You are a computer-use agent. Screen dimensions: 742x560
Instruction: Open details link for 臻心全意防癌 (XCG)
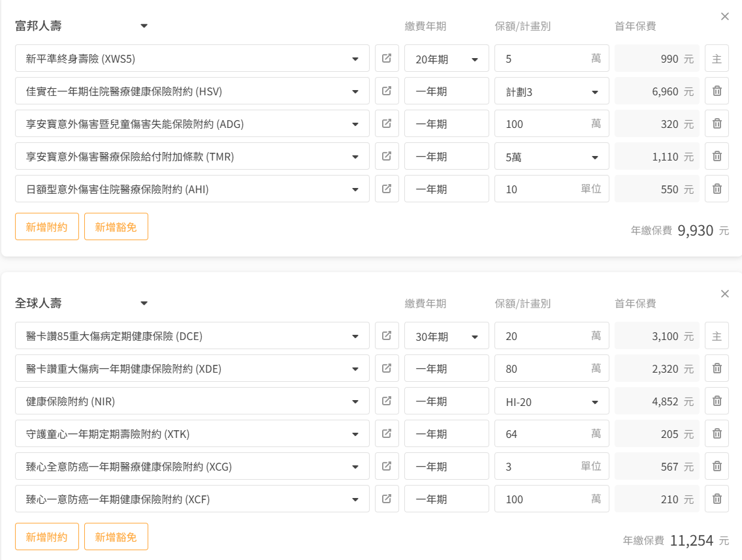coord(387,467)
